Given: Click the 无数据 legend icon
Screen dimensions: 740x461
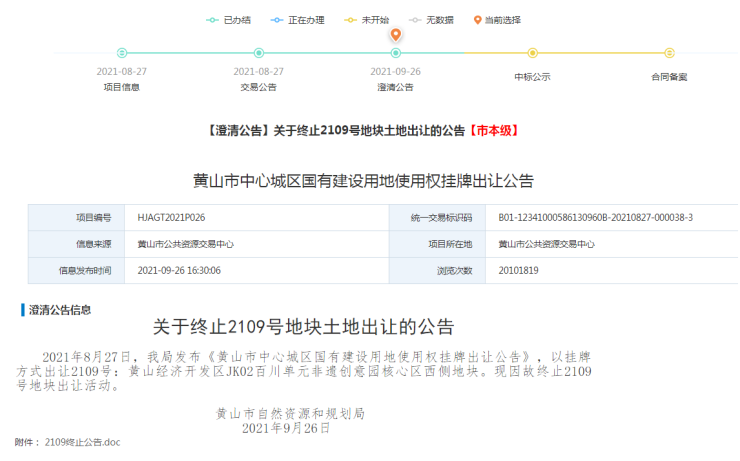Looking at the screenshot, I should click(x=415, y=20).
